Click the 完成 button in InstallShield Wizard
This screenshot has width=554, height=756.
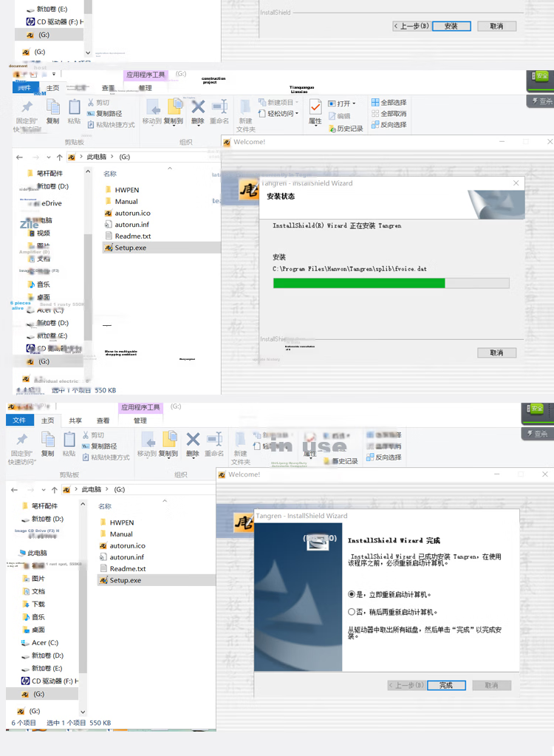click(x=446, y=685)
